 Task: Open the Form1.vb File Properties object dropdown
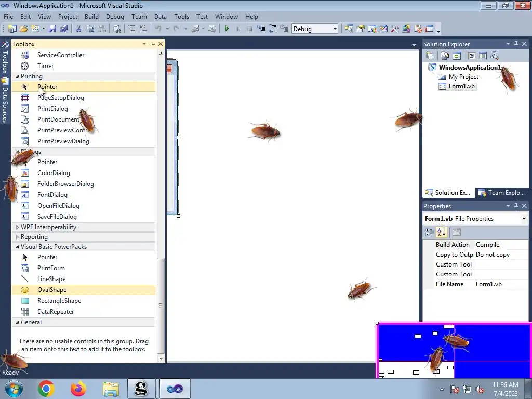click(x=524, y=219)
